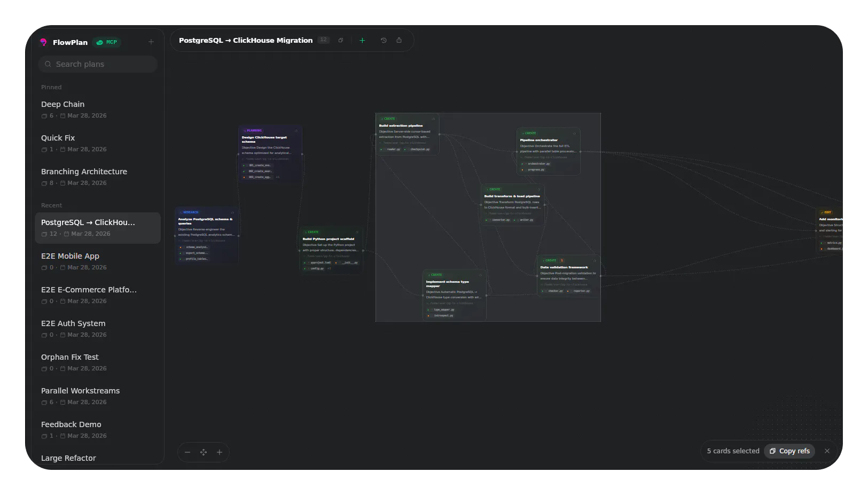Click the pyproject.toml file chip
This screenshot has height=495, width=868.
pyautogui.click(x=318, y=262)
